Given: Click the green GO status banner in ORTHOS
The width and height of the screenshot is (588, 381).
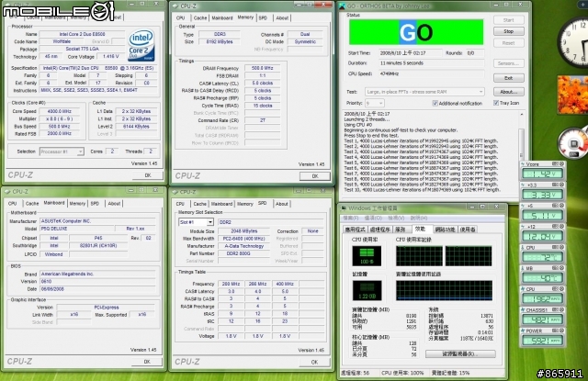Looking at the screenshot, I should (416, 32).
